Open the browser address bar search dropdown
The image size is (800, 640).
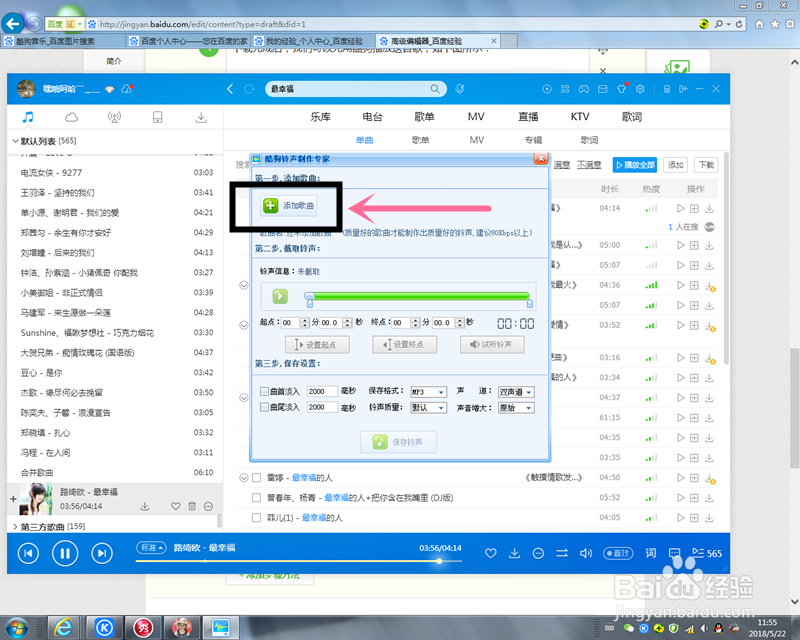click(729, 24)
